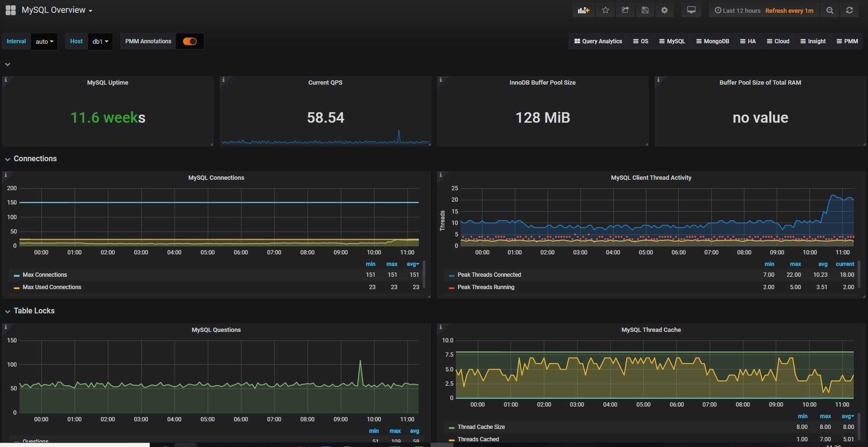The width and height of the screenshot is (868, 447).
Task: Open info icon on Buffer Pool Size of Total RAM
Action: coord(658,80)
